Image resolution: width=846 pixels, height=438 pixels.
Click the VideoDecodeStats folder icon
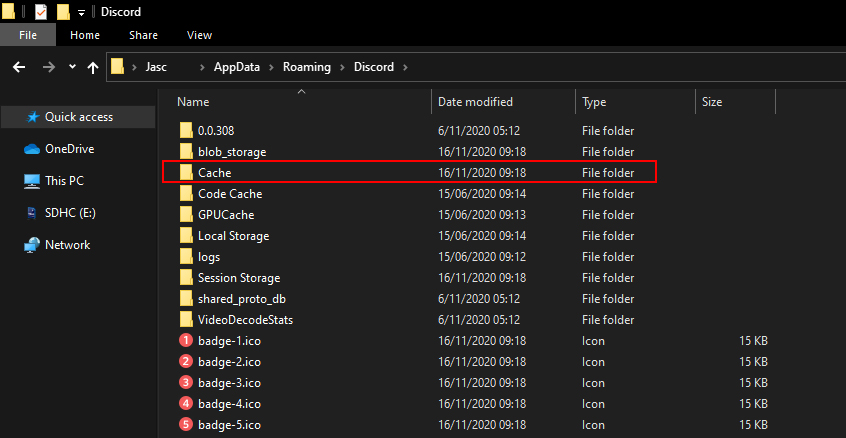tap(186, 319)
